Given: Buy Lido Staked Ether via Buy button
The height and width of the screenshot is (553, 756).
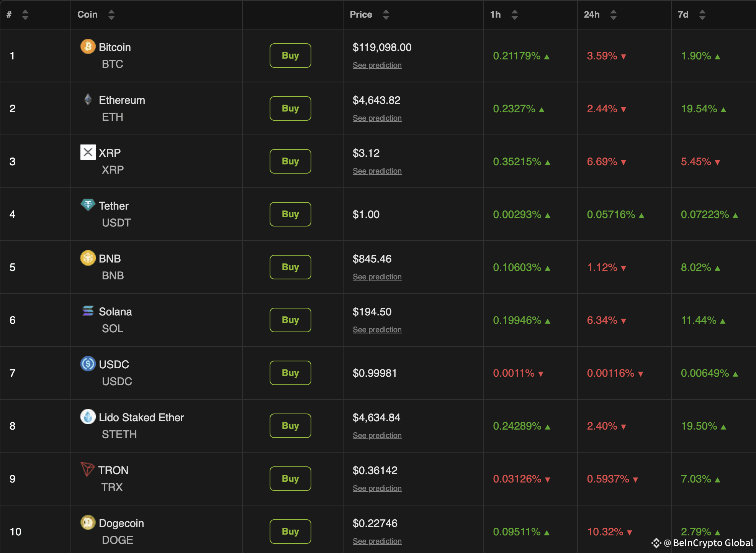Looking at the screenshot, I should (x=290, y=426).
